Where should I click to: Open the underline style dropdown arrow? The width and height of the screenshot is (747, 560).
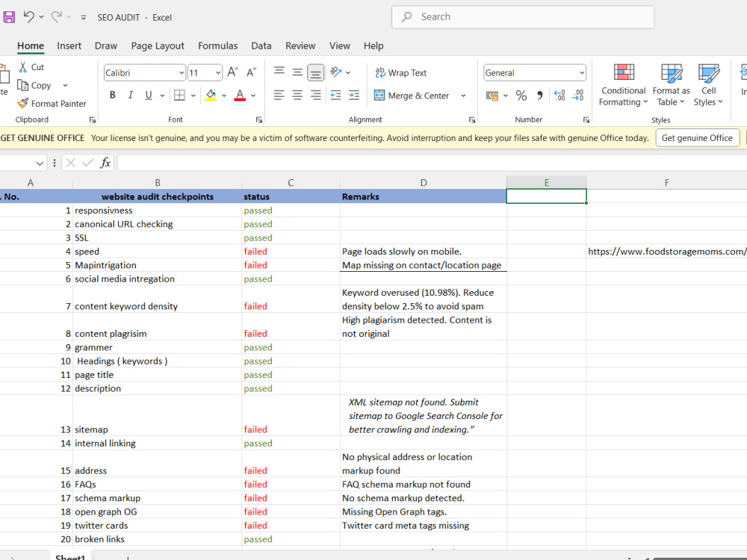point(162,96)
